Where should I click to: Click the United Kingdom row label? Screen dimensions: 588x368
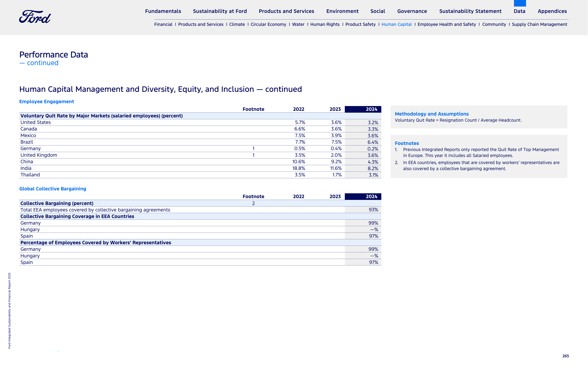coord(39,155)
